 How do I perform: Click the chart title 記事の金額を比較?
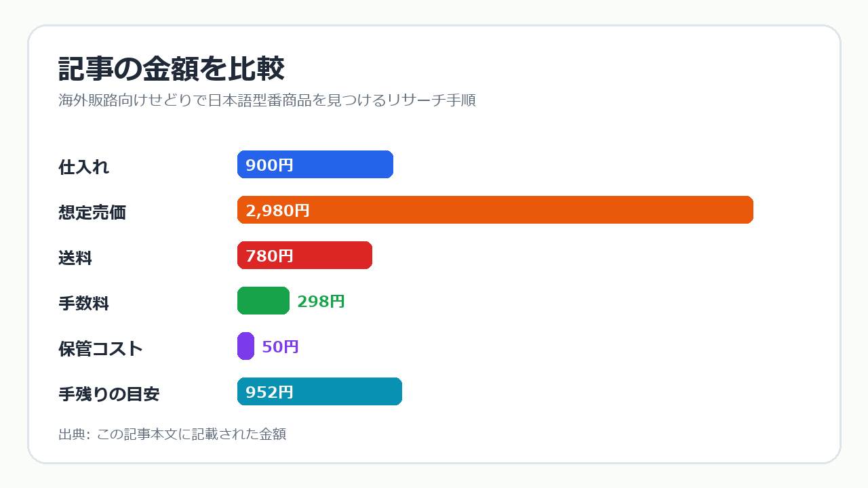tap(172, 69)
